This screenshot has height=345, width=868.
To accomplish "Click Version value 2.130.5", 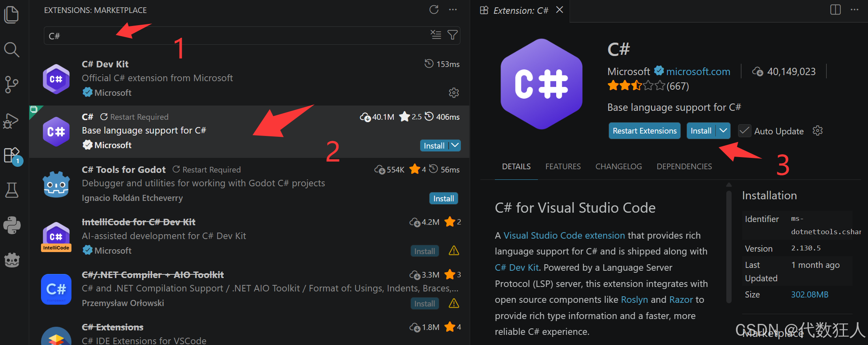I will (806, 248).
